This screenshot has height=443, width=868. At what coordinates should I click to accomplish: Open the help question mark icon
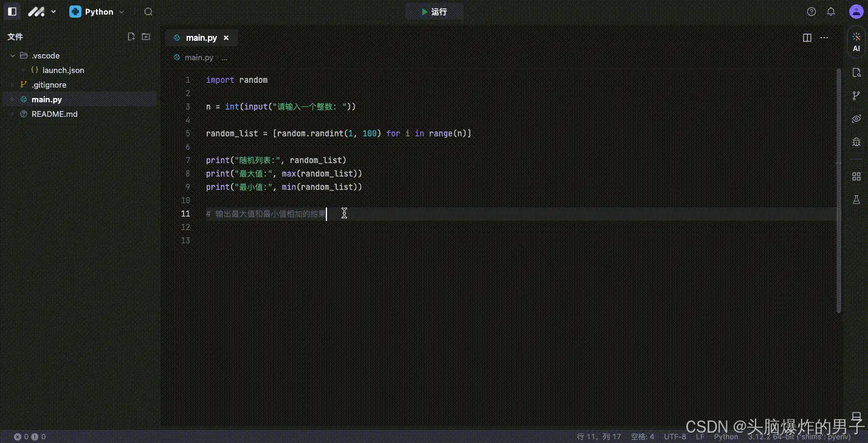(811, 12)
